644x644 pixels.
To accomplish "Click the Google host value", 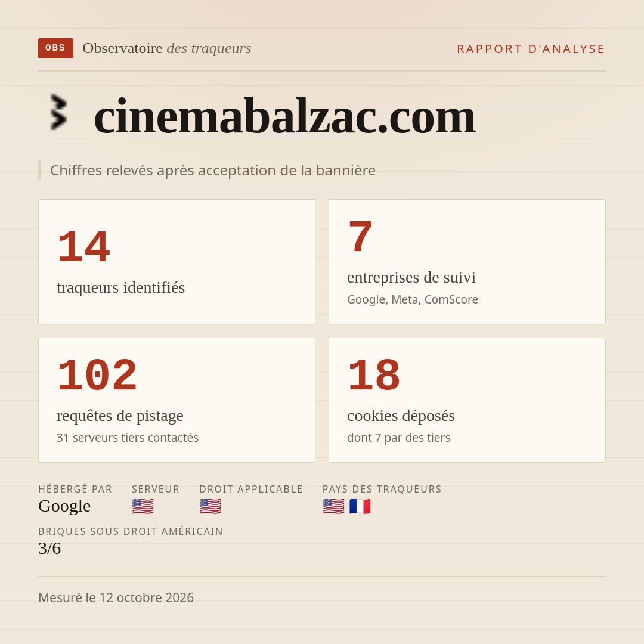I will tap(64, 506).
